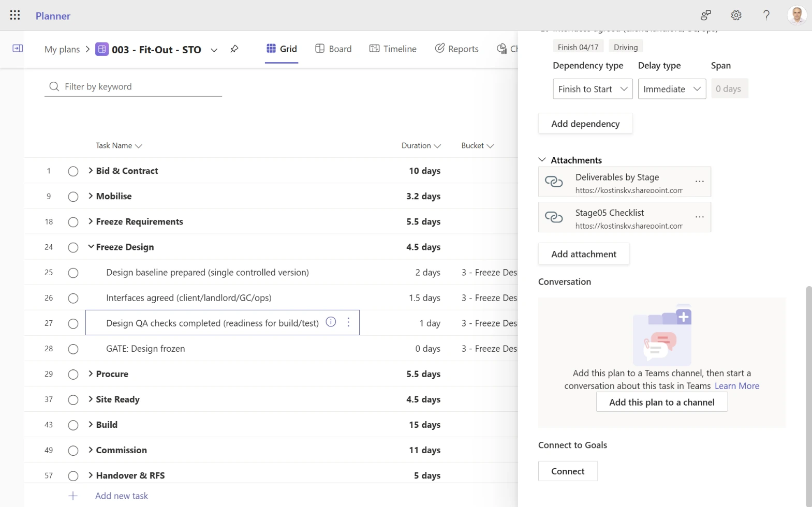Open the Learn More link
The image size is (812, 507).
(737, 386)
